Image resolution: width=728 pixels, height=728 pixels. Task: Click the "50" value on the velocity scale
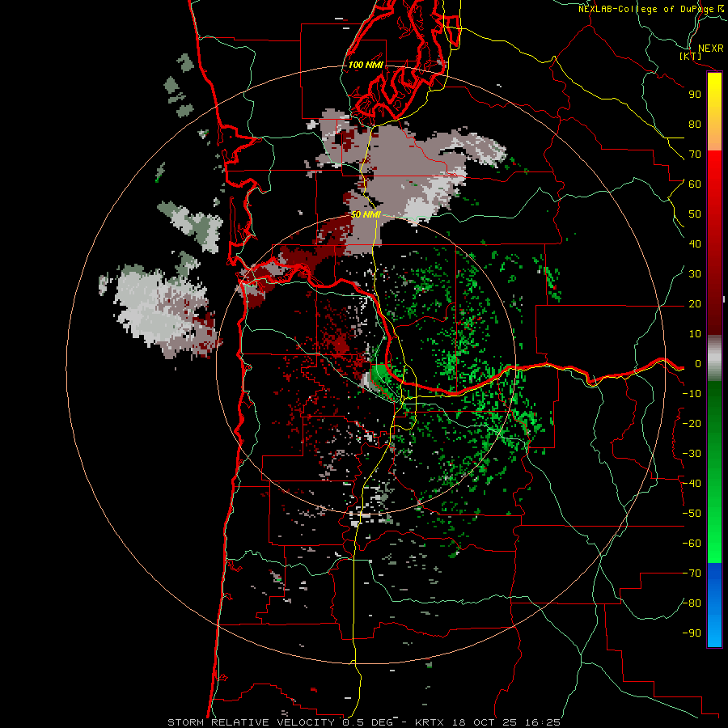[695, 214]
